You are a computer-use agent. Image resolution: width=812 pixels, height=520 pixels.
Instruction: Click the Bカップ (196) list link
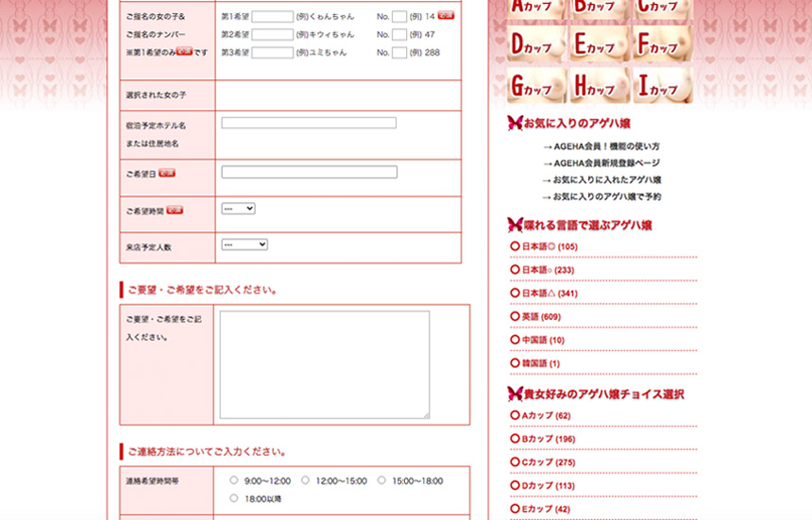click(x=549, y=439)
